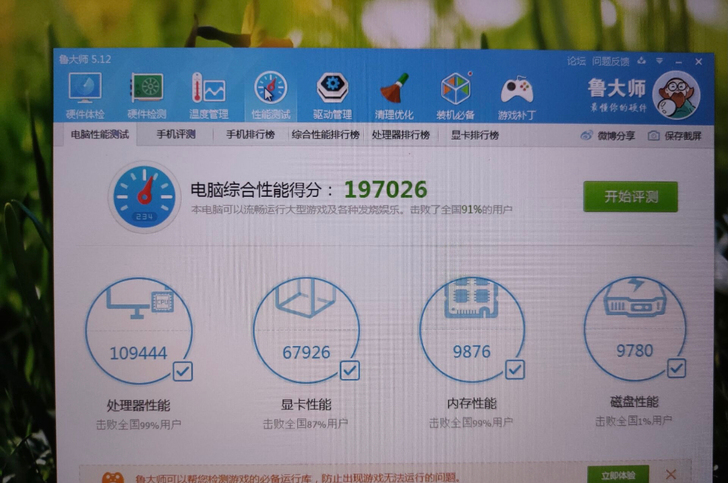
Task: Click the skin icon beside 问题反馈
Action: coord(642,61)
